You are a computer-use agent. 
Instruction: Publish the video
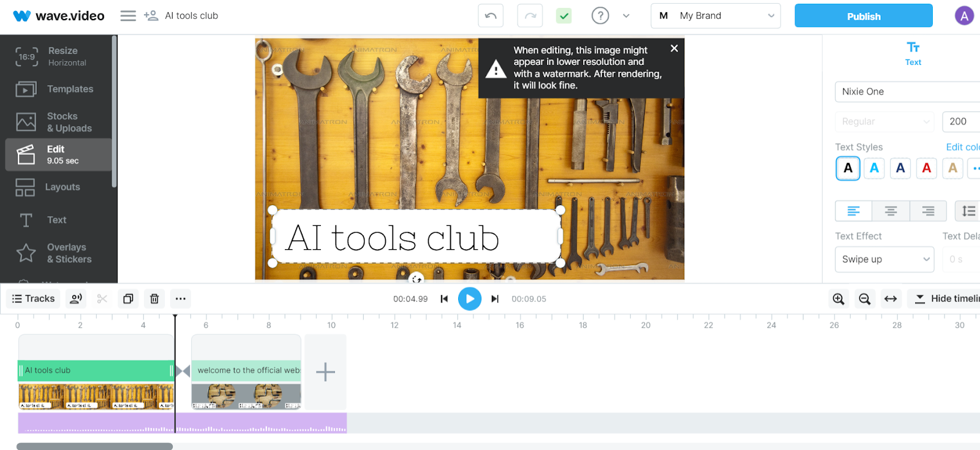pos(864,16)
